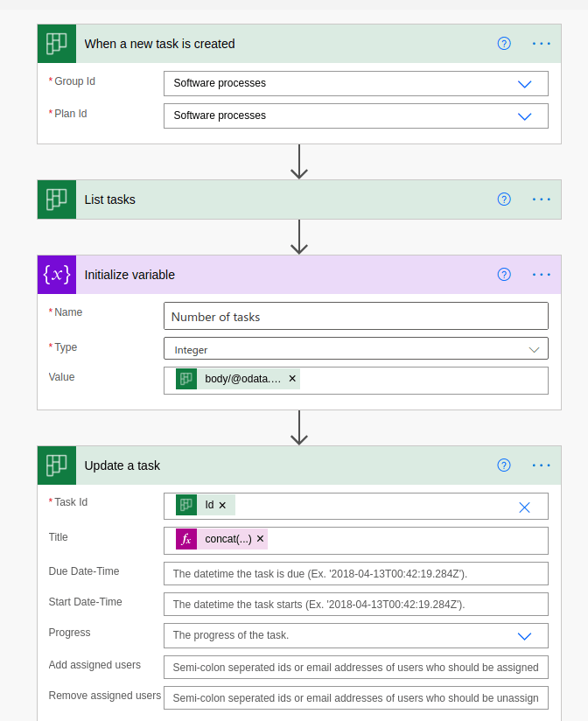Click the Planner icon on 'Update a task'

[x=56, y=465]
